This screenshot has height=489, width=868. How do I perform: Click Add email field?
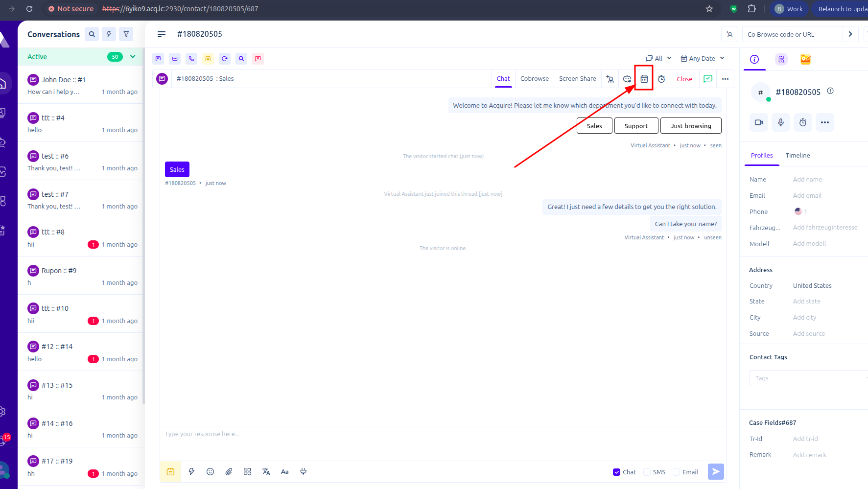(807, 196)
